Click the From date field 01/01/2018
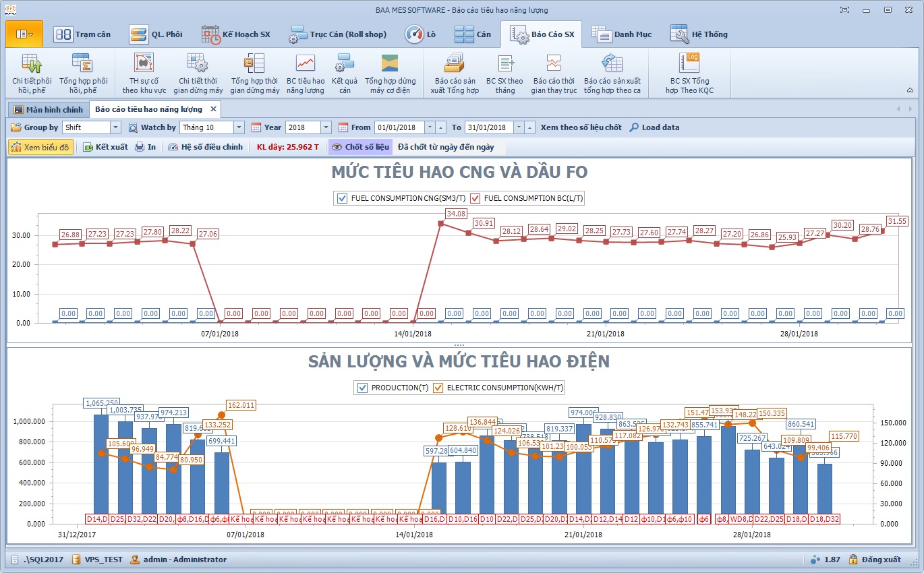924x573 pixels. click(399, 127)
